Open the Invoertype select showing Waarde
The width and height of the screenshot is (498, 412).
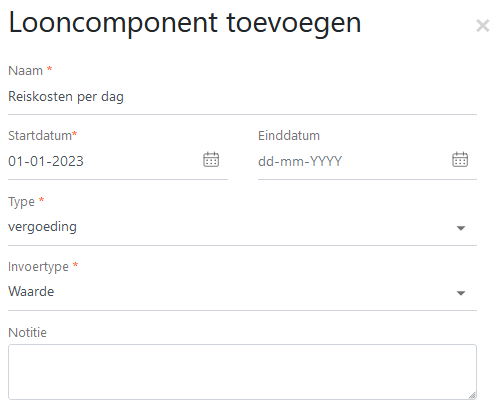pyautogui.click(x=242, y=292)
